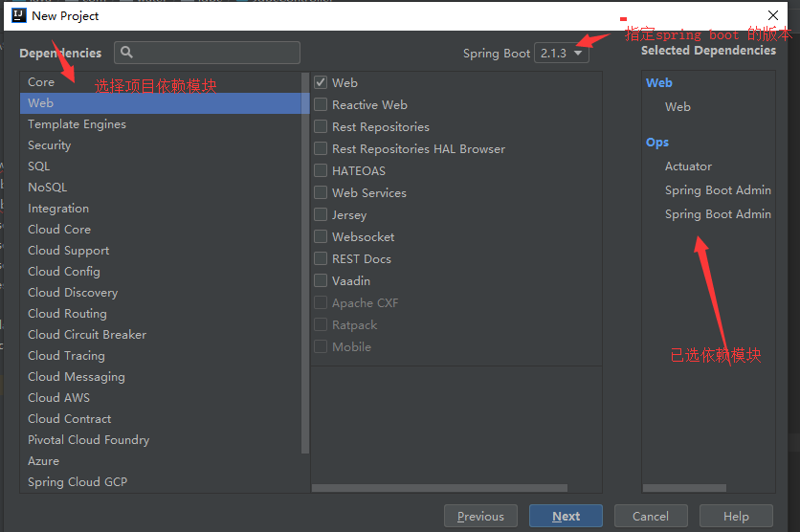
Task: Check the Web Services checkbox
Action: click(x=321, y=192)
